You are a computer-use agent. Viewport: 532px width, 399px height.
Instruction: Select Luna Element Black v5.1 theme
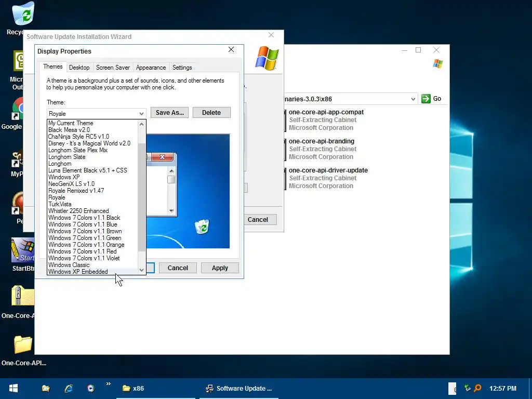[92, 170]
